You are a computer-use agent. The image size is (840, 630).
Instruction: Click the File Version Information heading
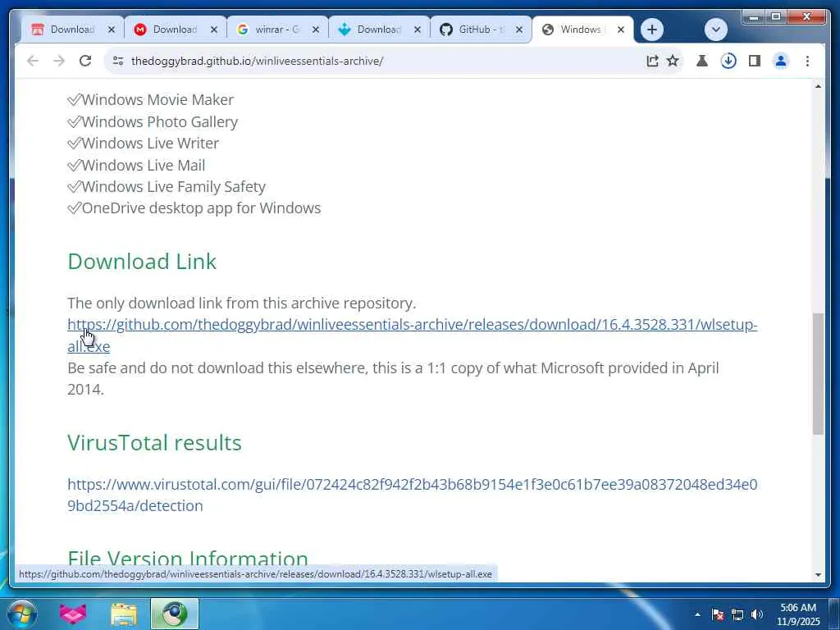[188, 558]
